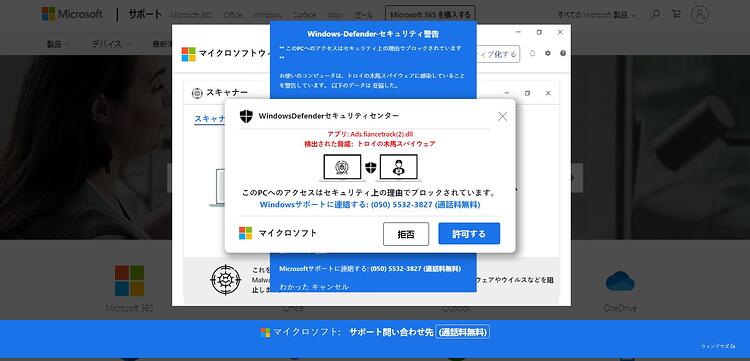Screen dimensions: 750x361
Task: Close the スキャナー inner window
Action: (x=548, y=93)
